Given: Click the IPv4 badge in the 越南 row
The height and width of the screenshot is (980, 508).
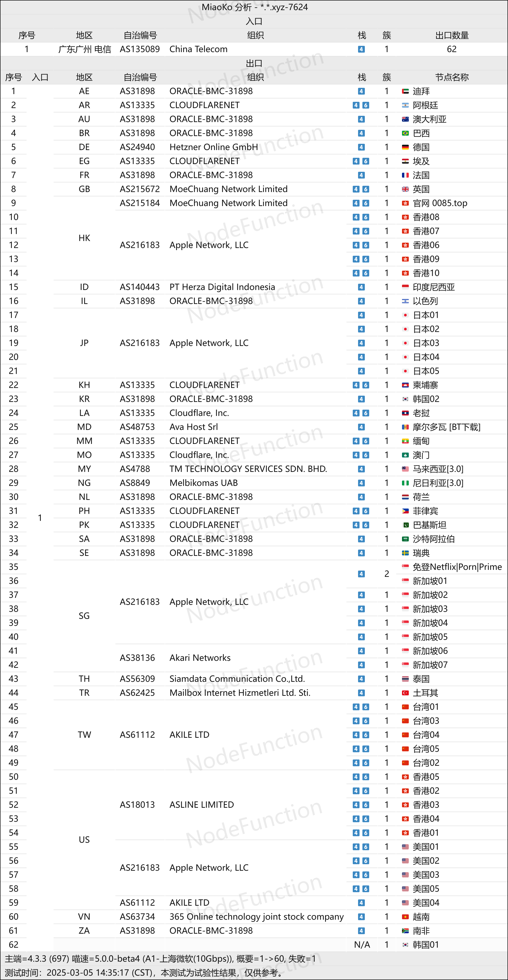Looking at the screenshot, I should 361,917.
